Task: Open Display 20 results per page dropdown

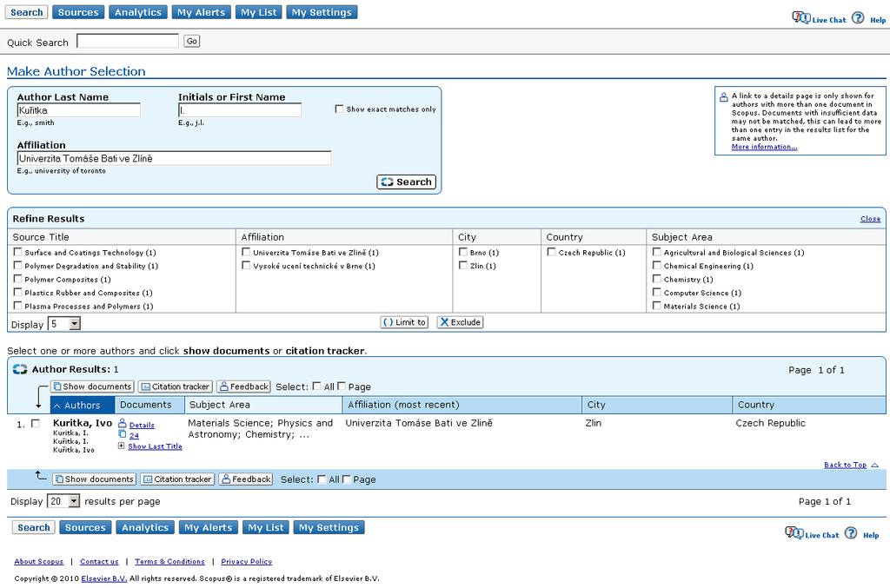Action: pos(64,501)
